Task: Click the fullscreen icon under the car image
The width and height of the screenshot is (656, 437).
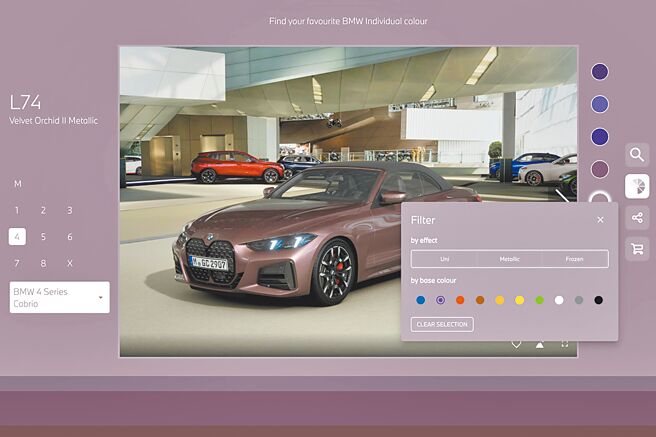Action: click(564, 344)
